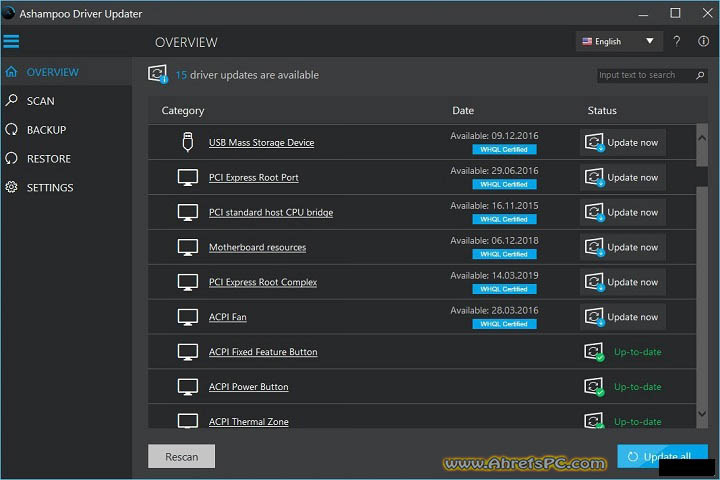The height and width of the screenshot is (480, 720).
Task: Click the search magnifier icon
Action: (700, 75)
